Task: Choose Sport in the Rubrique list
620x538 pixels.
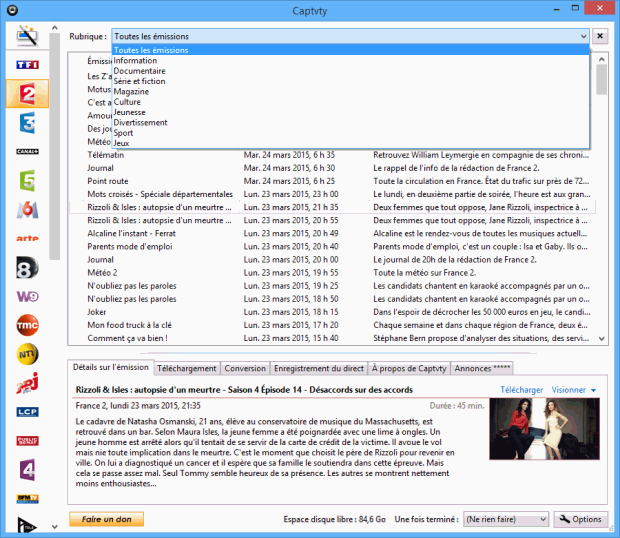Action: 351,133
